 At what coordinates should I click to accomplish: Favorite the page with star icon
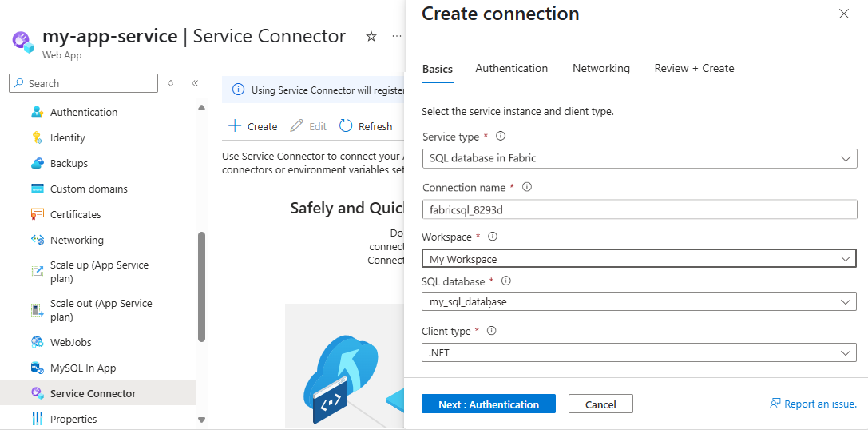371,37
